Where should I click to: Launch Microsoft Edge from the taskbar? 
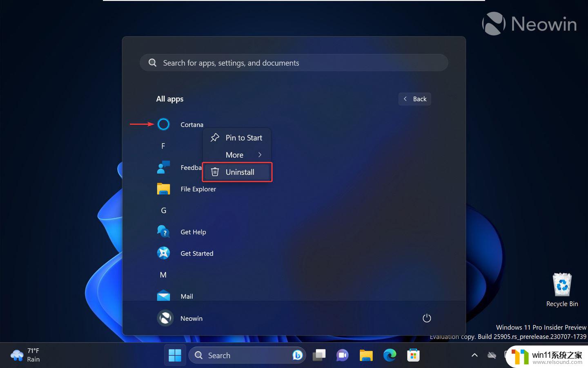390,355
